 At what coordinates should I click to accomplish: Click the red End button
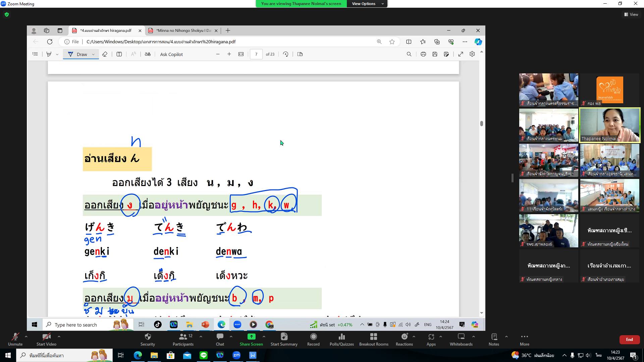click(629, 340)
